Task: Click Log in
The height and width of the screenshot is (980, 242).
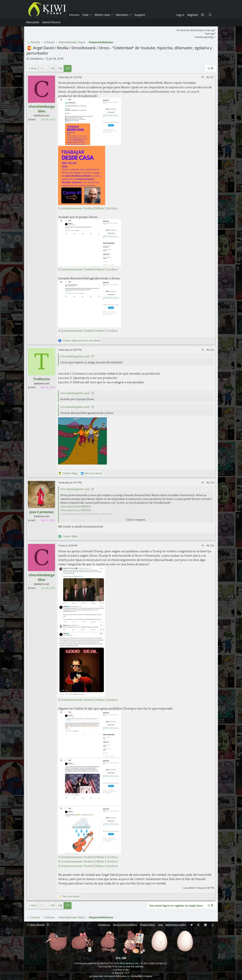Action: click(180, 15)
